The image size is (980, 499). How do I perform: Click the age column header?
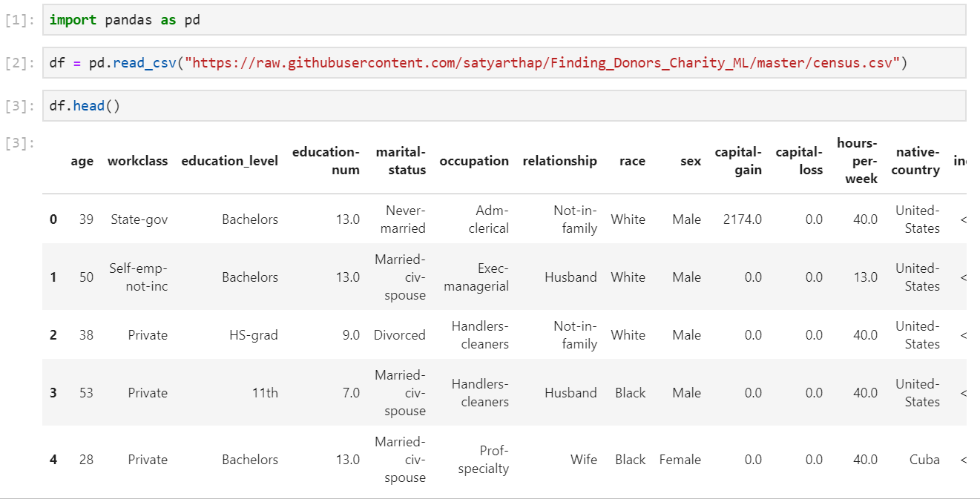(x=82, y=161)
